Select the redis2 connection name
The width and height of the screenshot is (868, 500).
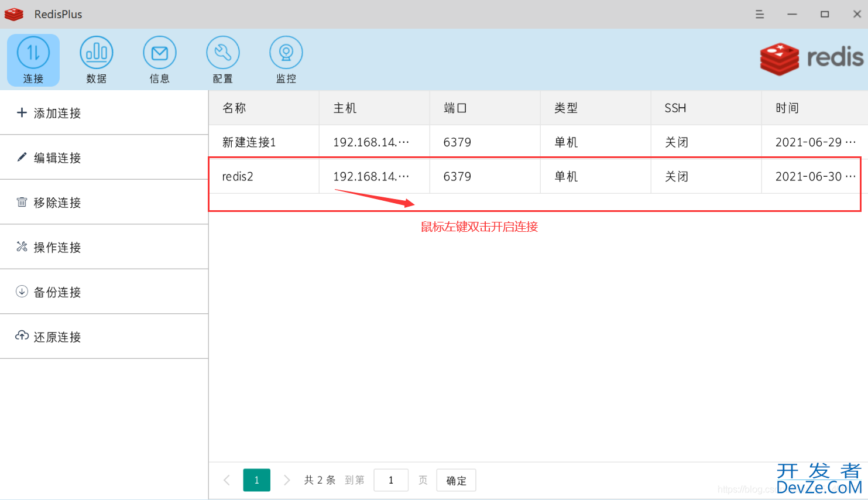pyautogui.click(x=238, y=176)
